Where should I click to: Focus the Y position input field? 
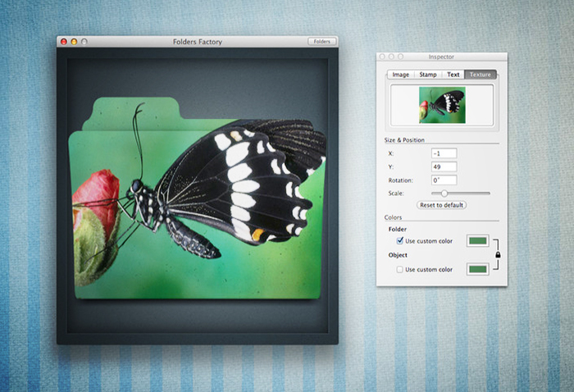[444, 167]
